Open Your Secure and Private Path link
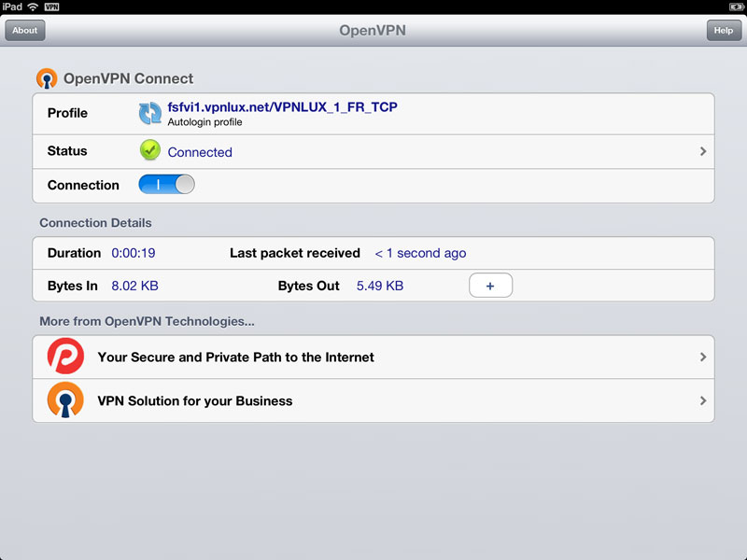Image resolution: width=747 pixels, height=560 pixels. tap(373, 357)
